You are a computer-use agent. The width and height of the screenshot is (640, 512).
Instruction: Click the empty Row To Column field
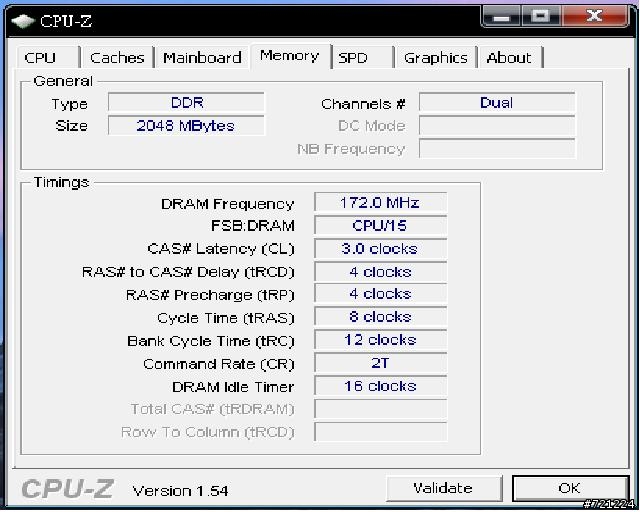click(x=380, y=432)
